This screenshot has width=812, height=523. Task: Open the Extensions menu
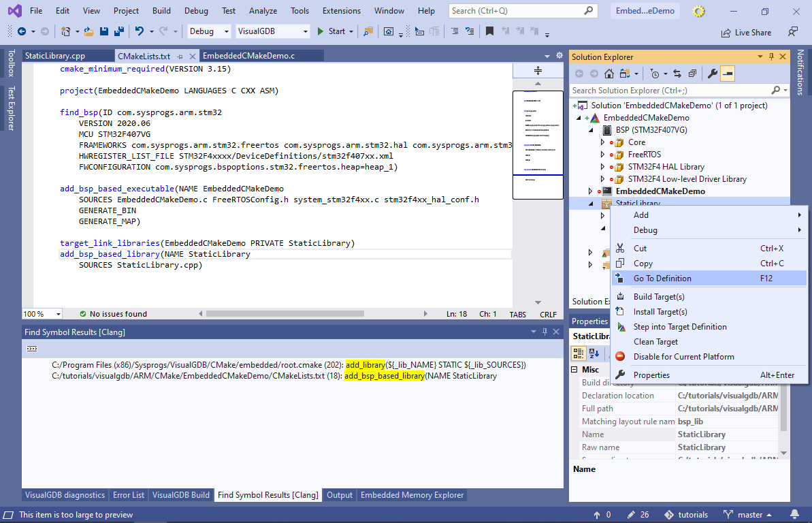pyautogui.click(x=341, y=11)
